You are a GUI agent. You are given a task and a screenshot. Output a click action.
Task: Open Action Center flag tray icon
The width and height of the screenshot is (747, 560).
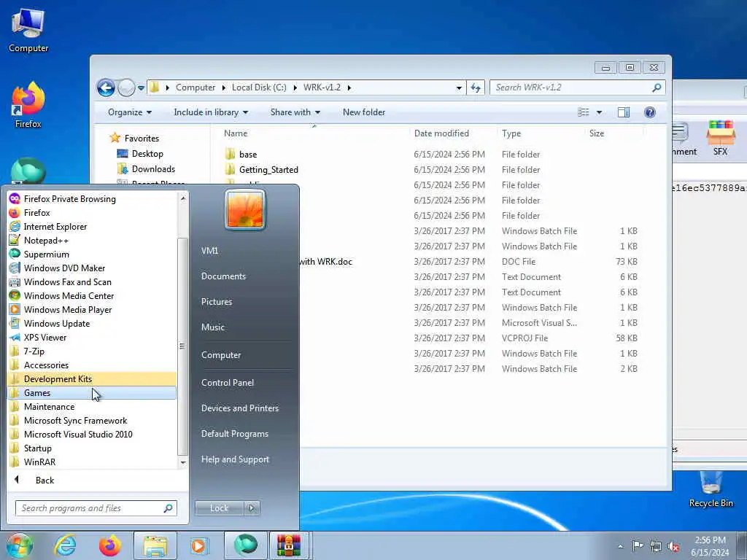click(638, 546)
